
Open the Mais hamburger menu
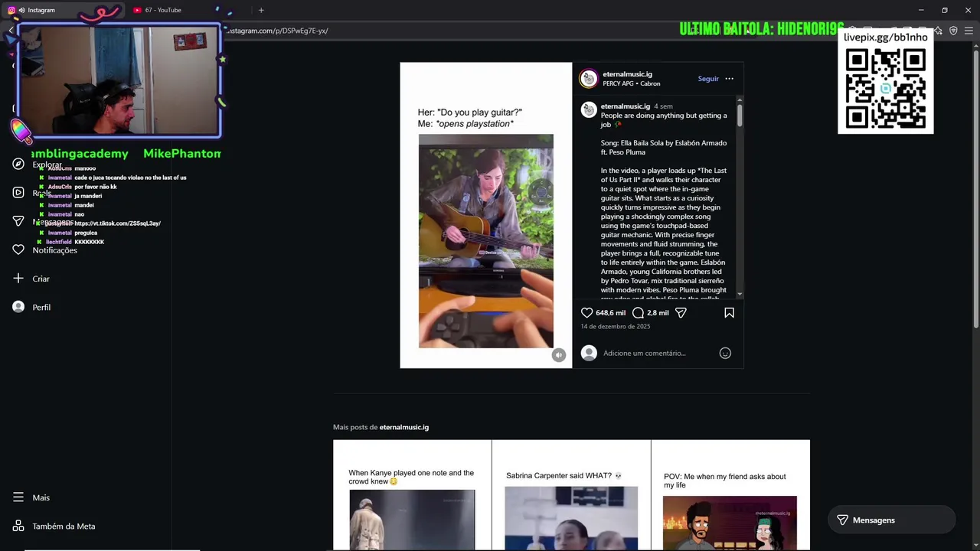pos(18,497)
